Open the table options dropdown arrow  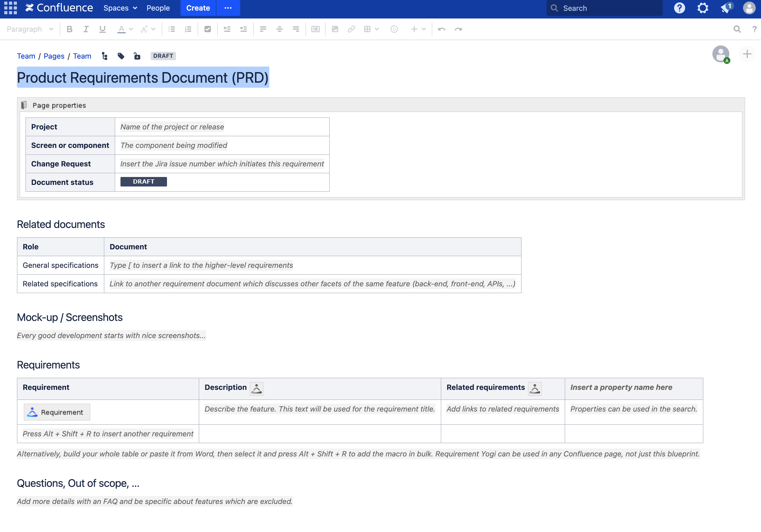pyautogui.click(x=377, y=29)
